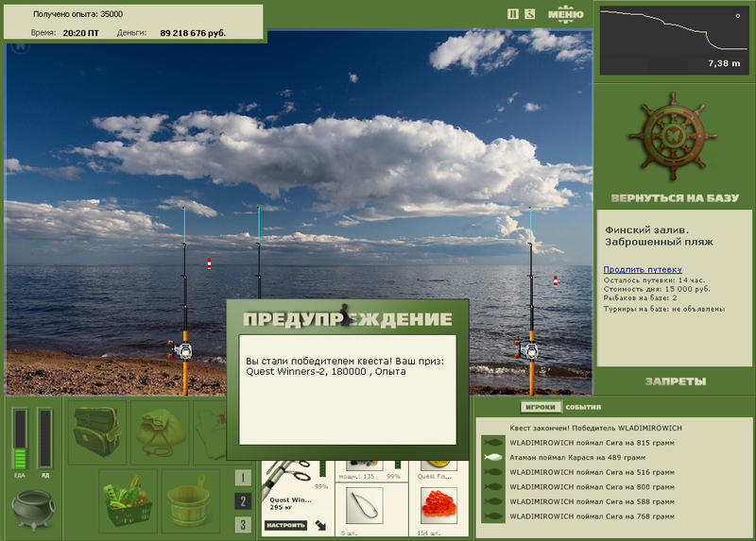Viewport: 756px width, 541px height.
Task: Click the left red-white float on water
Action: point(209,263)
